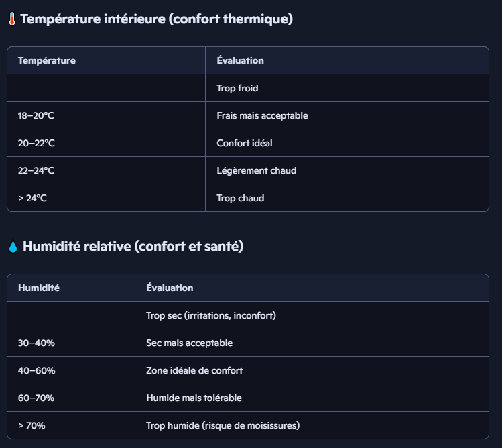Click the > 24°C cell
The width and height of the screenshot is (502, 448).
33,198
